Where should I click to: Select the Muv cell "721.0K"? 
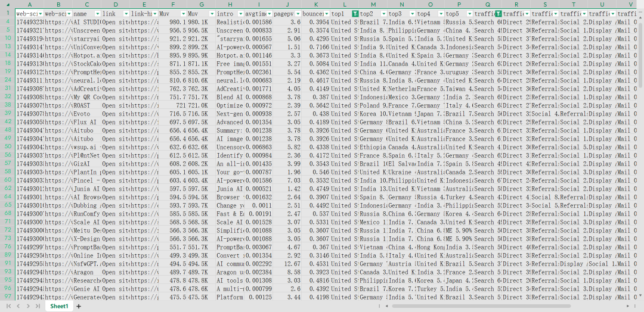click(x=202, y=105)
